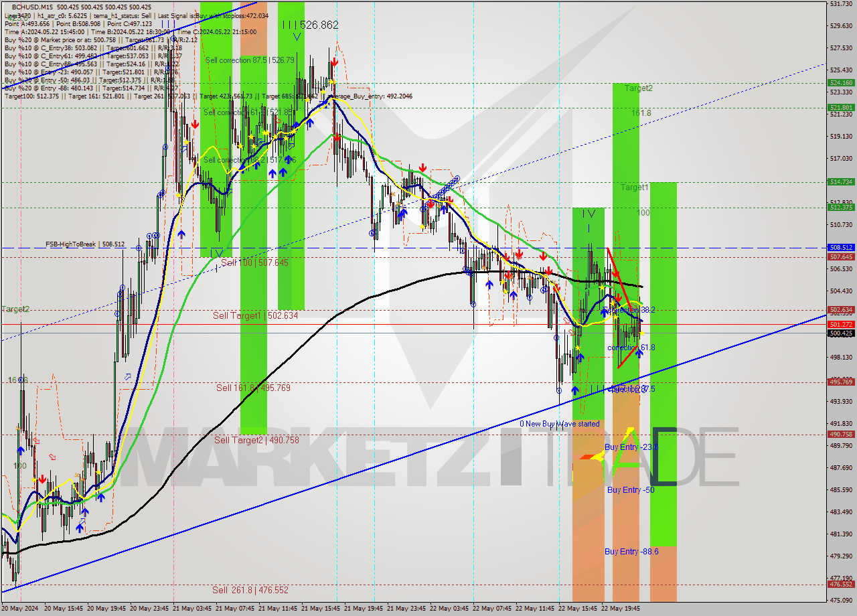Select the '22 May 19:45' time label

point(621,609)
